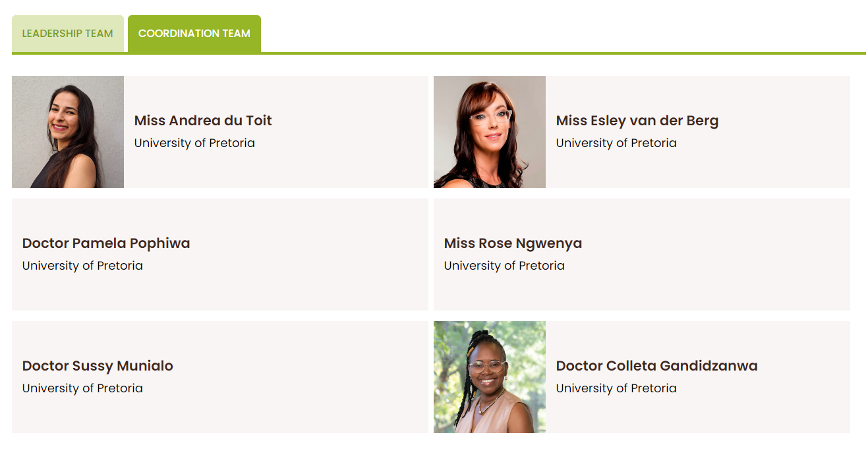
Task: Switch to the Leadership Team tab
Action: (x=67, y=34)
